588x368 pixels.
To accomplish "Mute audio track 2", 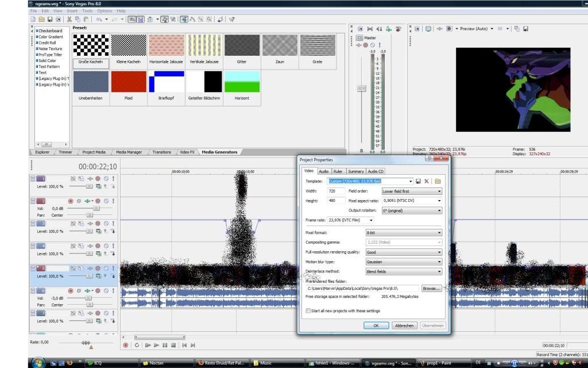I will pyautogui.click(x=106, y=201).
